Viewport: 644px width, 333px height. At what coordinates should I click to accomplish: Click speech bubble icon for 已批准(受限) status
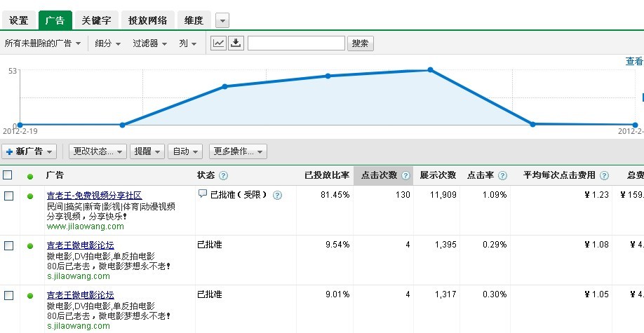(203, 194)
